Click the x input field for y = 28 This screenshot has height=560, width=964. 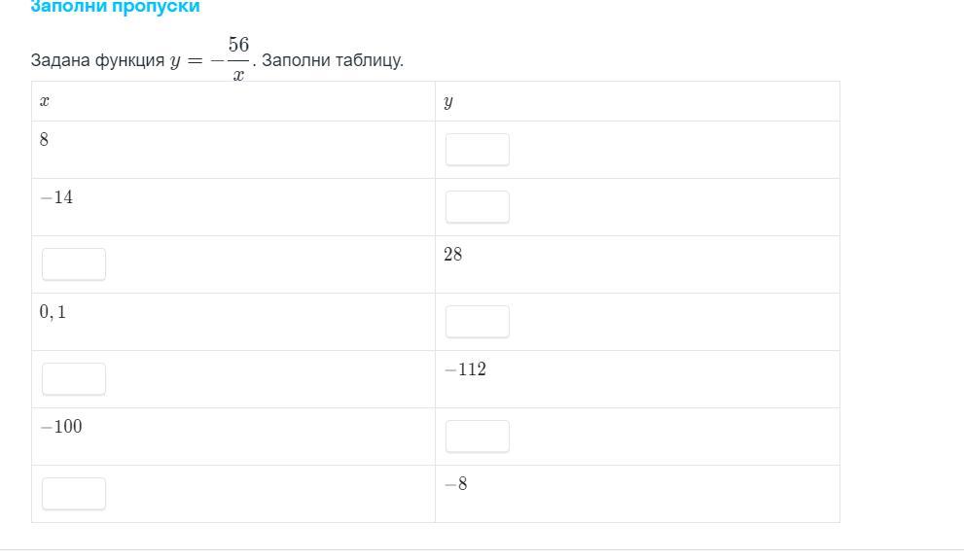(74, 264)
